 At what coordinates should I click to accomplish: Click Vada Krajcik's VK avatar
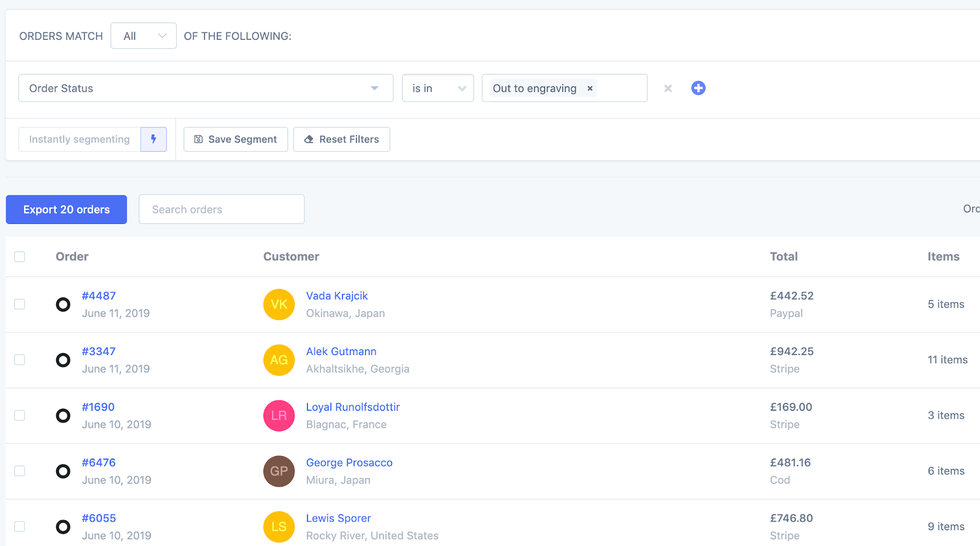279,304
